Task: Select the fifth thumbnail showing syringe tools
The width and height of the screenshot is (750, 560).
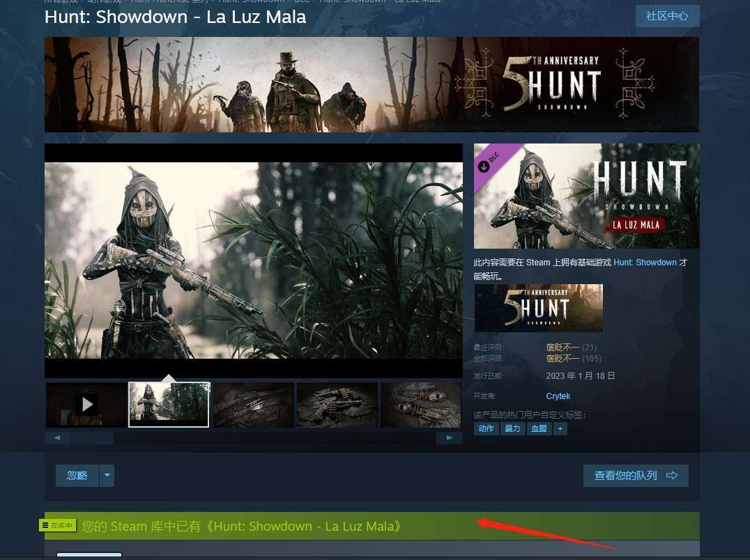Action: (x=421, y=405)
